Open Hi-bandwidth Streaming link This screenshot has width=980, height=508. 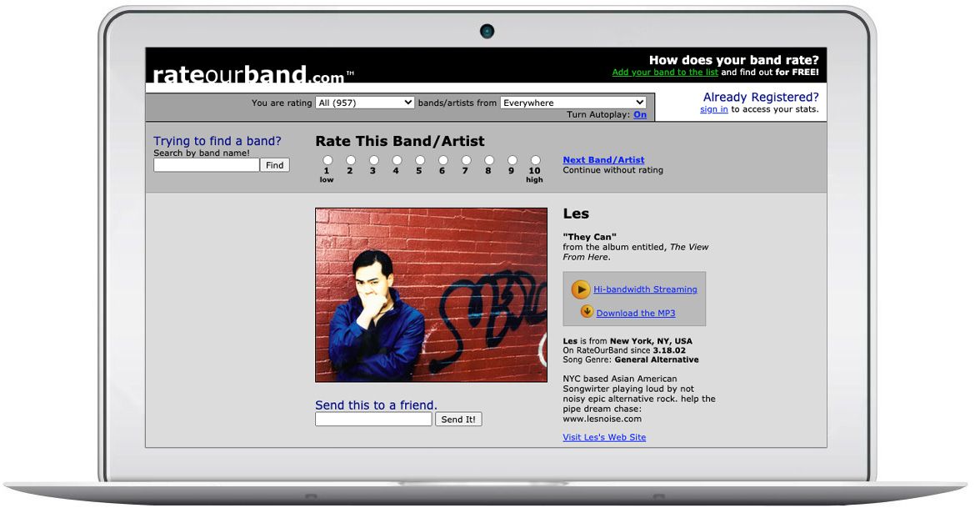coord(646,289)
